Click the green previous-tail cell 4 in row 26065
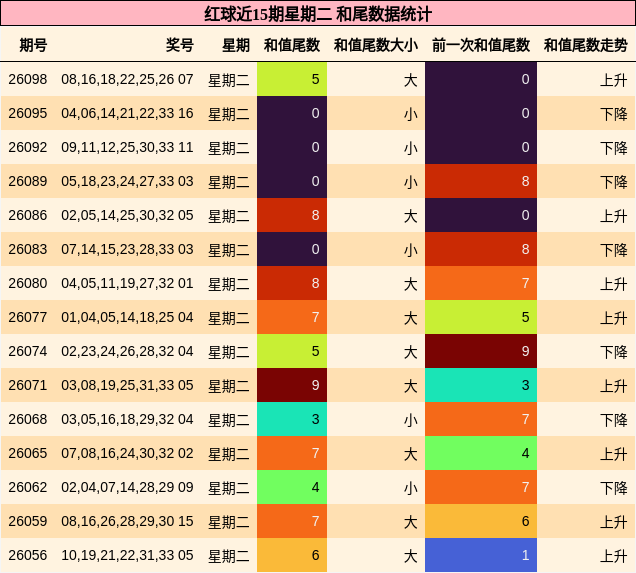The width and height of the screenshot is (636, 573). pos(481,453)
